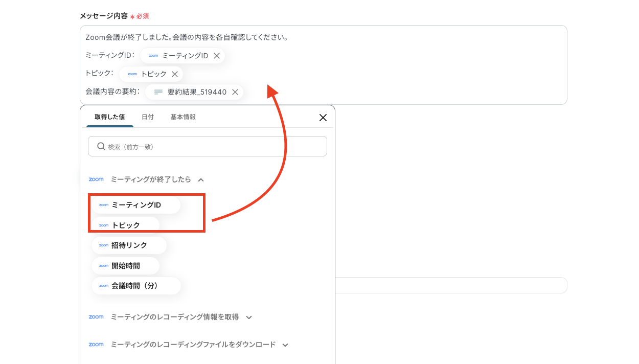The height and width of the screenshot is (364, 639).
Task: Remove the 要約結果_519440 chip with its X
Action: 235,93
